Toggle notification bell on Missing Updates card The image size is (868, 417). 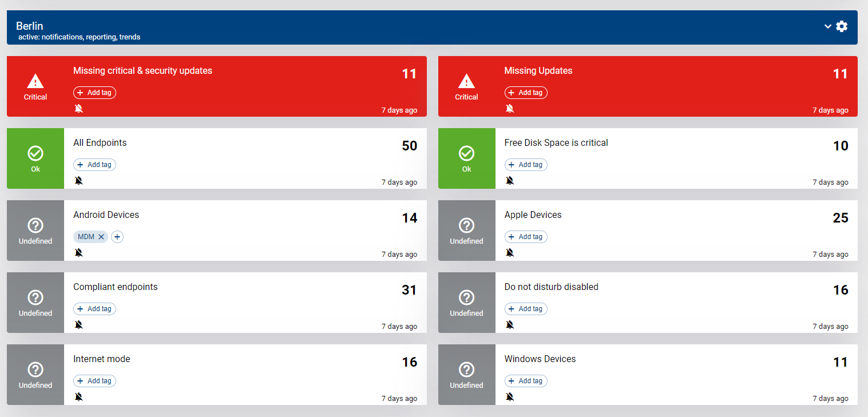coord(510,109)
